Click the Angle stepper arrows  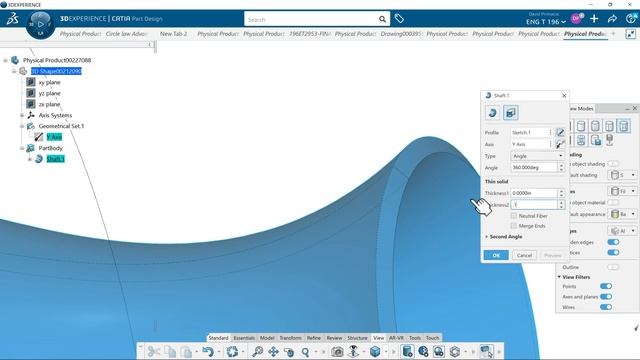(x=561, y=167)
